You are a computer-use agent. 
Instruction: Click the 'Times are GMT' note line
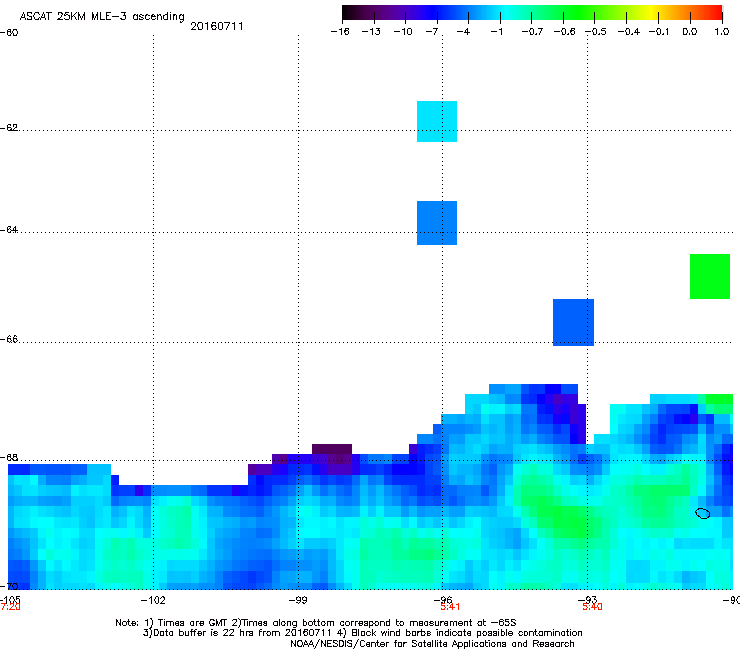click(x=316, y=623)
